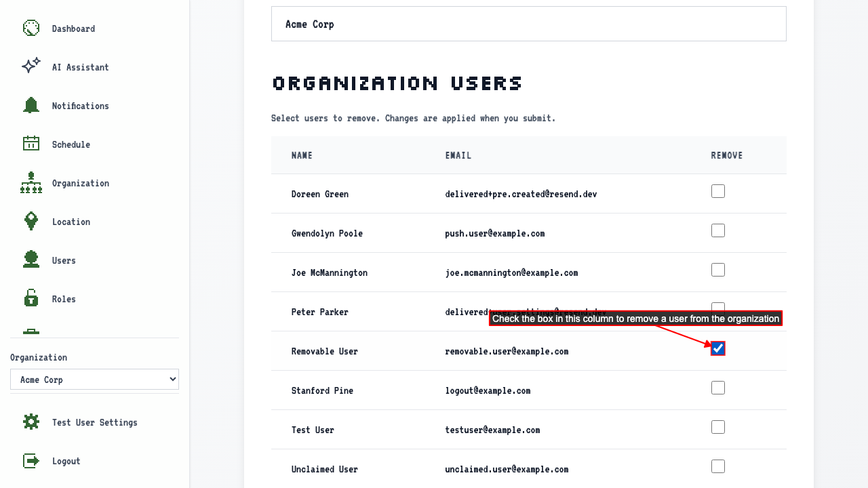The height and width of the screenshot is (488, 868).
Task: Check remove box for Gwendolyn Poole
Action: pyautogui.click(x=718, y=230)
